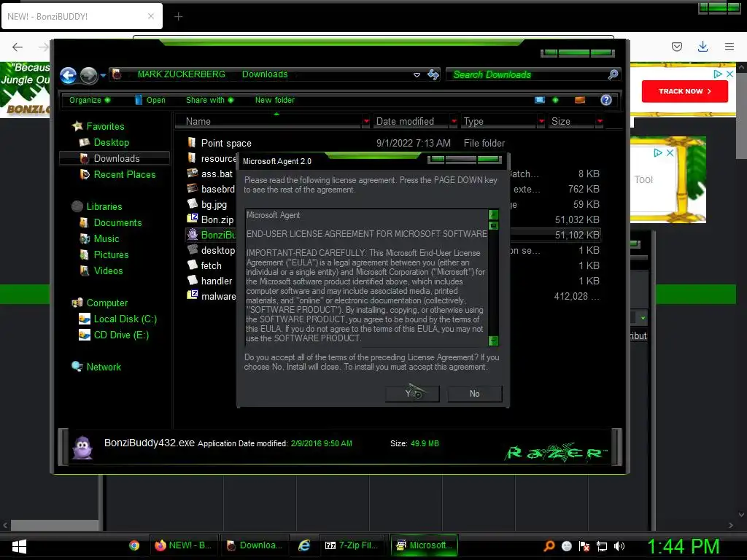Open the Windows Start button
Screen dimensions: 747x560
pos(19,546)
